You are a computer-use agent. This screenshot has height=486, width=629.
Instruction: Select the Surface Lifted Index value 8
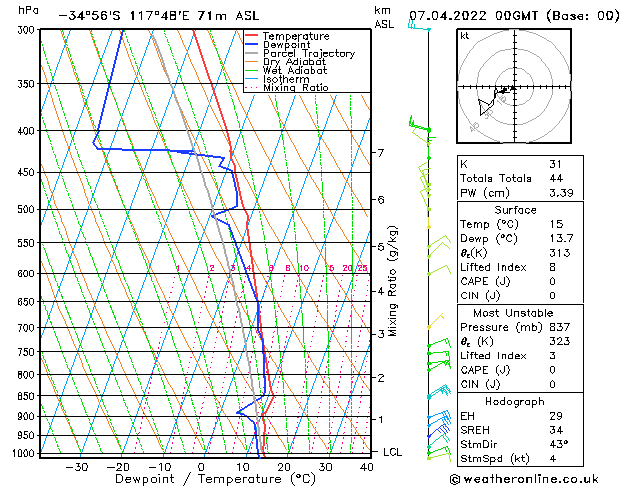point(553,267)
